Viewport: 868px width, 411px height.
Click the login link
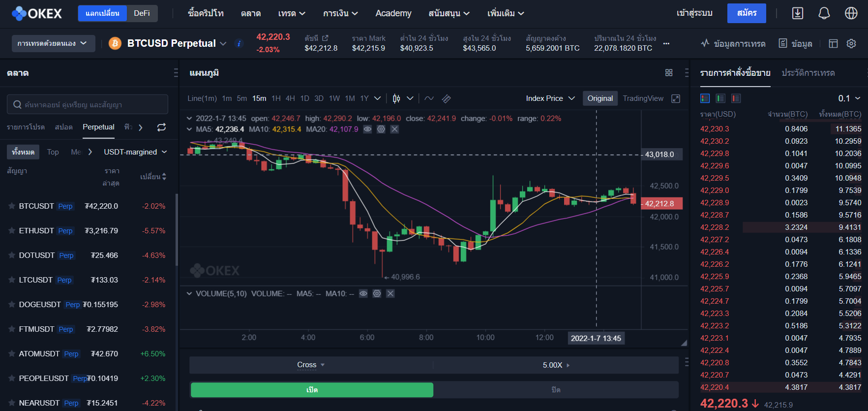point(694,13)
